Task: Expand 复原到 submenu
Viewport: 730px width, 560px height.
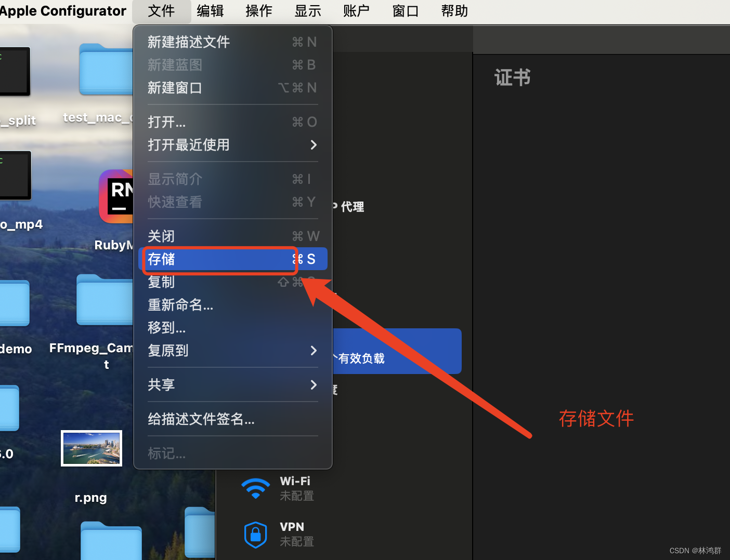Action: 232,351
